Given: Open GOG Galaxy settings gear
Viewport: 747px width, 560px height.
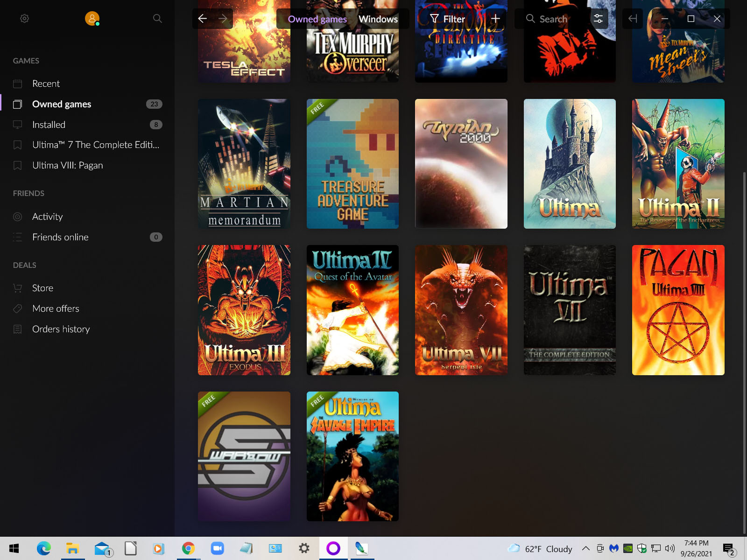Looking at the screenshot, I should 25,19.
